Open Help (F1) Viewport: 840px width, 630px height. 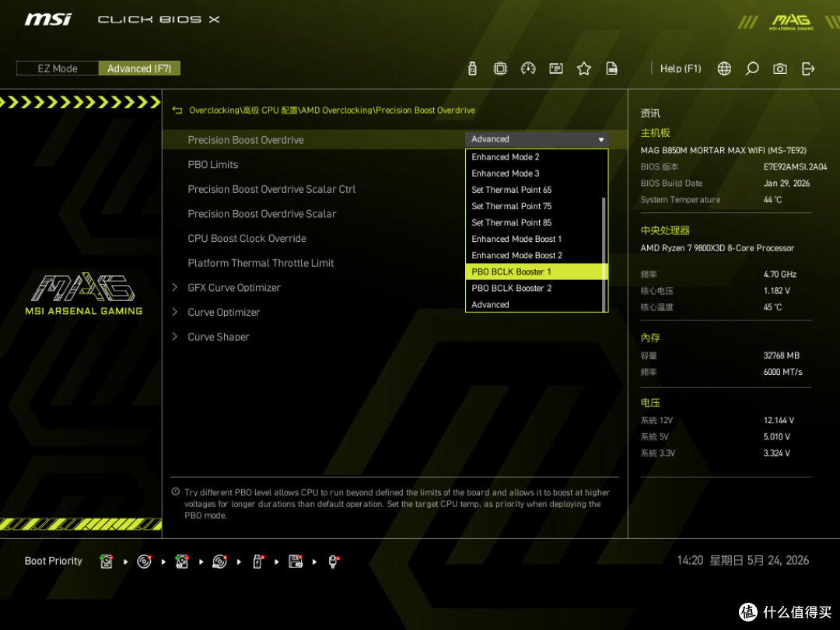click(x=681, y=68)
